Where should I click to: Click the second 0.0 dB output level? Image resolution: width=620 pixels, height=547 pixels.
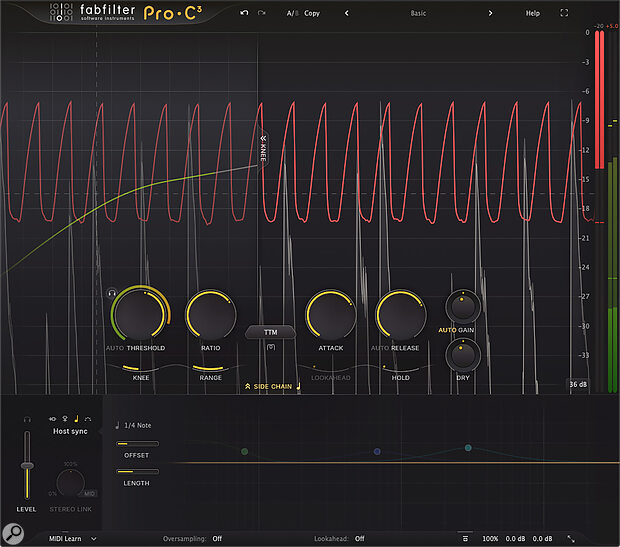542,539
